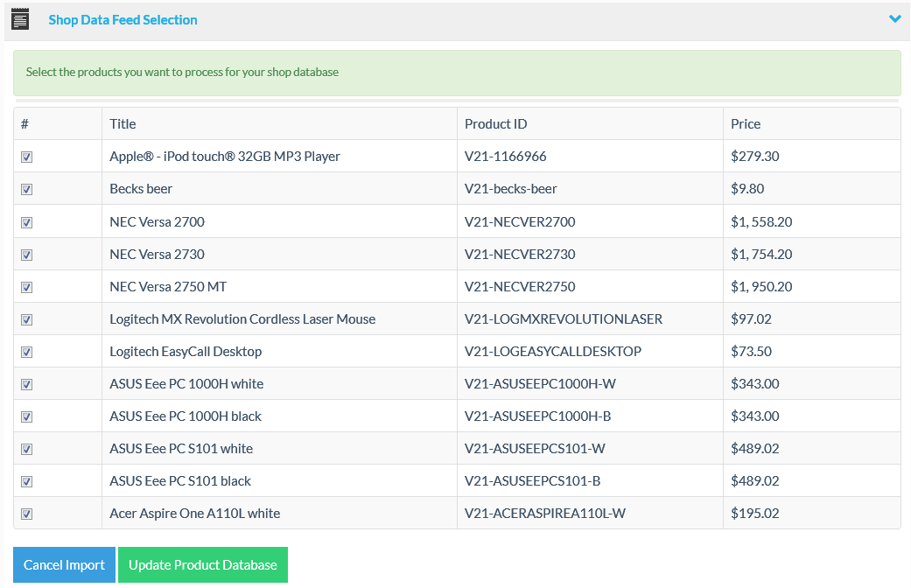Deselect the NEC Versa 2730 row checkbox

26,255
